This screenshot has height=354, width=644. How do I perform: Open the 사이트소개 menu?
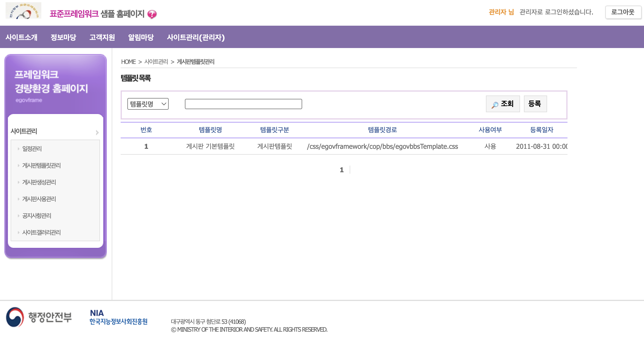(22, 37)
